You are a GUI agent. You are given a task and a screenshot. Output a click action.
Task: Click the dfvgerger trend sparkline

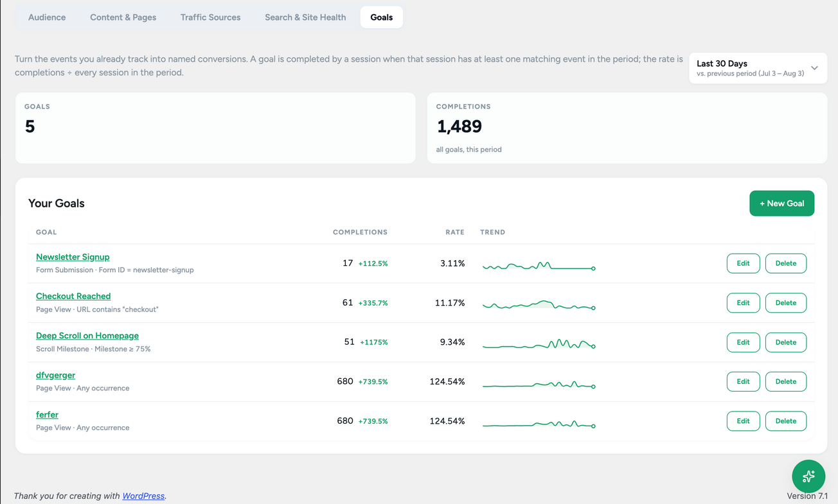pos(539,384)
